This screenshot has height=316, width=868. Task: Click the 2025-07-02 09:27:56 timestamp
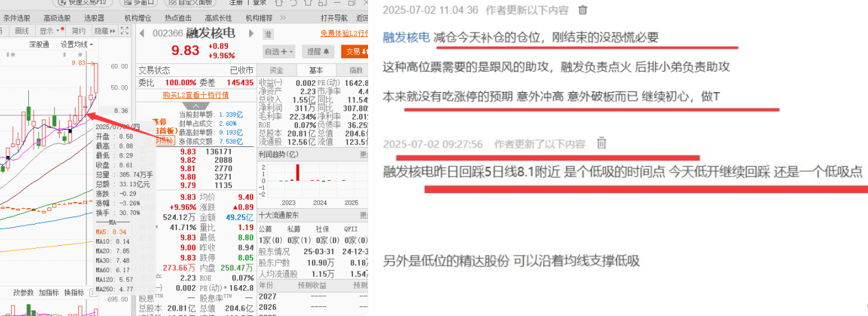433,144
